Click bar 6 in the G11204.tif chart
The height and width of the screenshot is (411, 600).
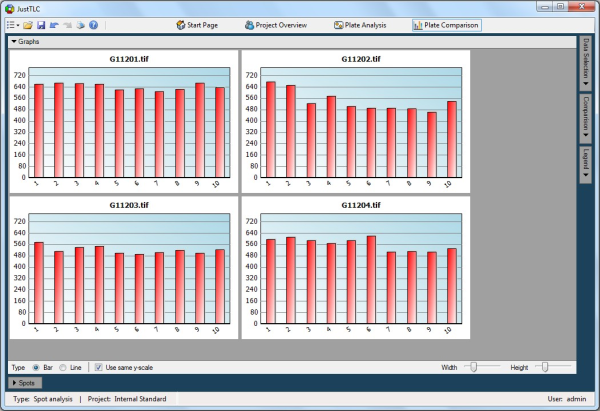tap(371, 280)
